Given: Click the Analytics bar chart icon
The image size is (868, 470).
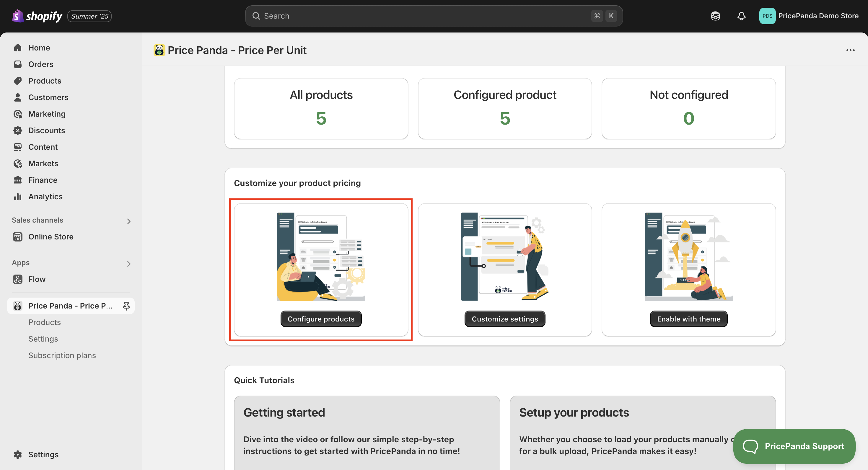Looking at the screenshot, I should click(18, 196).
